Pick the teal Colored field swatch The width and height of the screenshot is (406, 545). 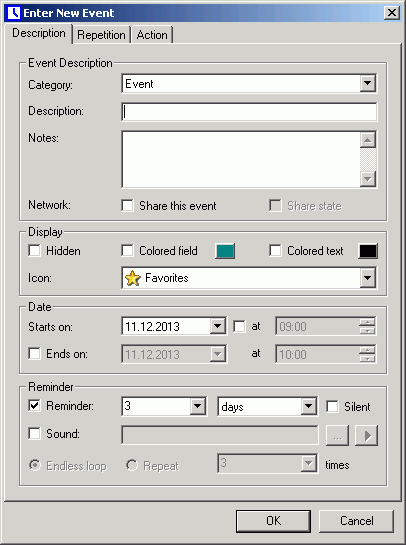tap(225, 251)
